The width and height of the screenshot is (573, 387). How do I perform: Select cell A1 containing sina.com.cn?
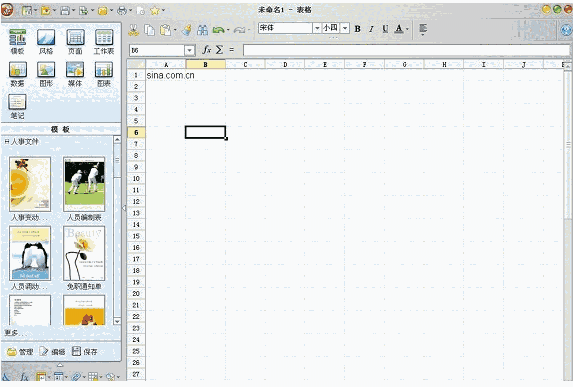166,75
